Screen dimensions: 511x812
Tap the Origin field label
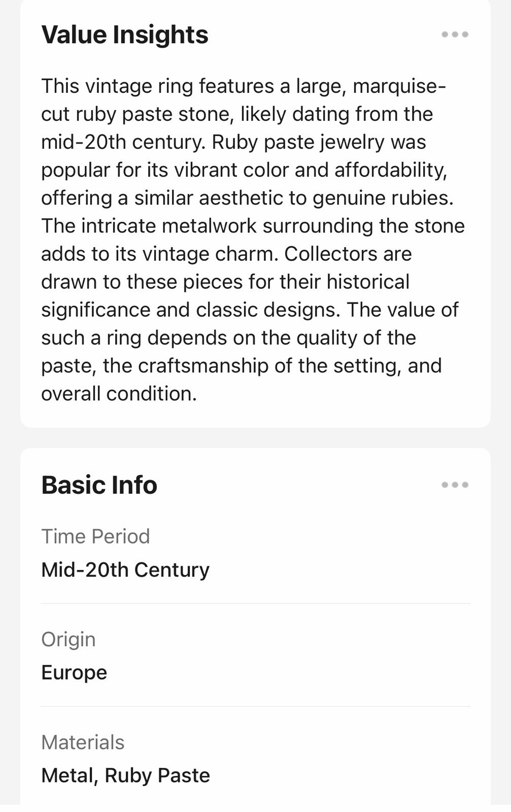(x=69, y=639)
